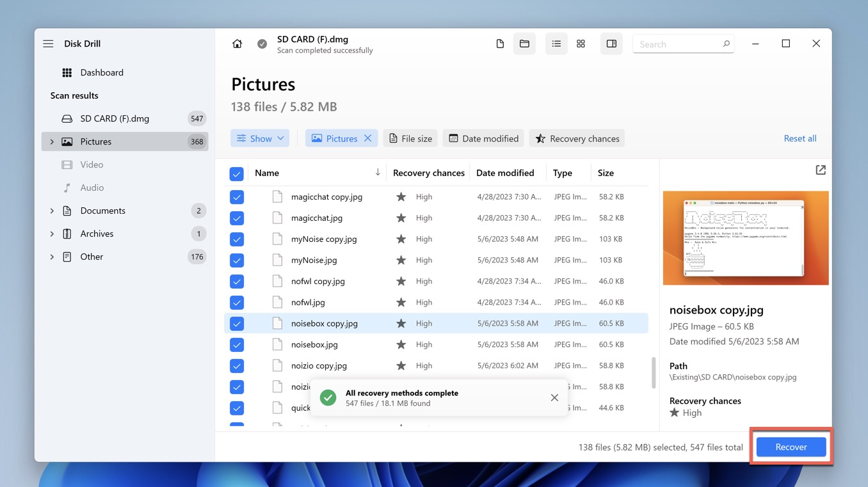This screenshot has width=868, height=487.
Task: Expand the Other tree node
Action: tap(52, 257)
